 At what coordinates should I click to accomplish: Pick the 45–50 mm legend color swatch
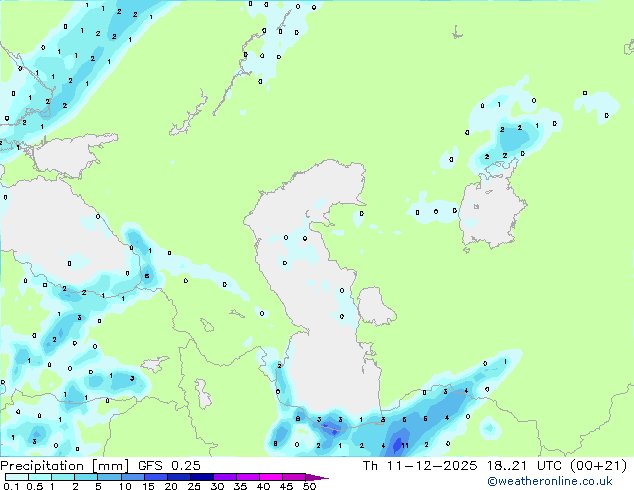(294, 477)
